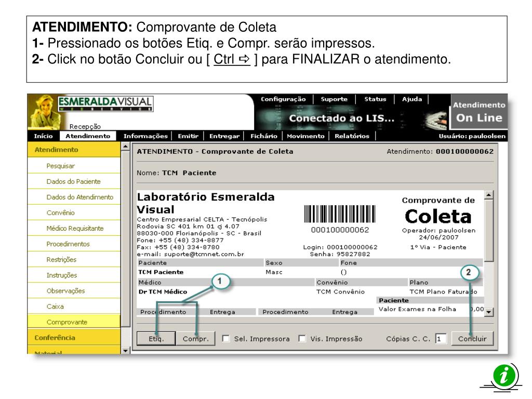Click the date 24/06/2007
The width and height of the screenshot is (532, 399).
coord(438,237)
